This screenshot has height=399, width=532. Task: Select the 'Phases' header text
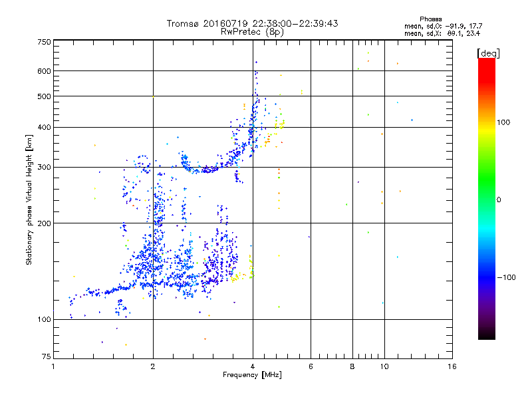pos(430,19)
